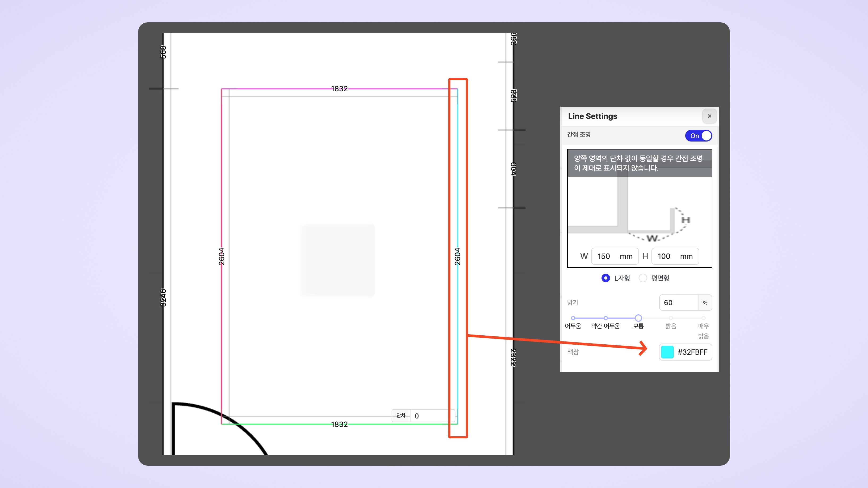Set brightness slider to 어두움 stop
Screen dimensions: 868x488
coord(573,318)
